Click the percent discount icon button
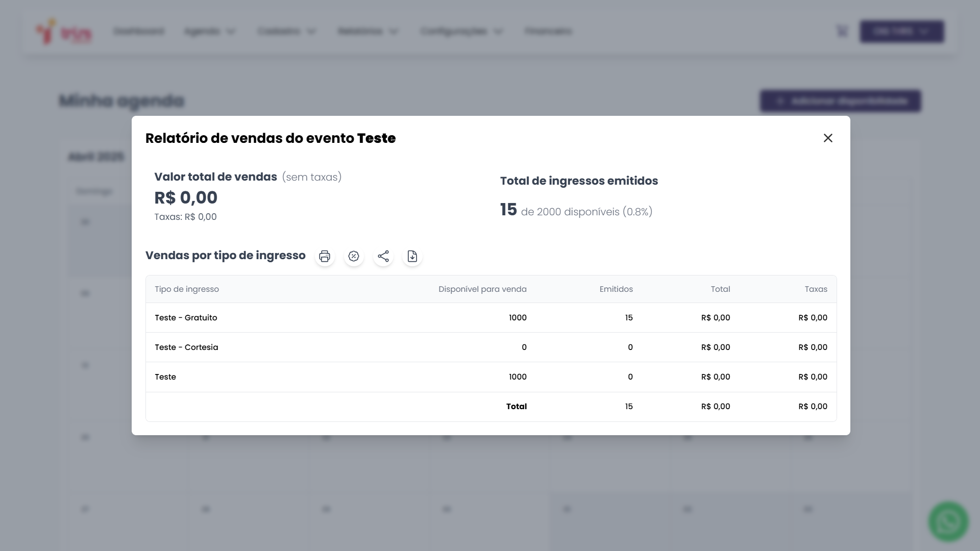The width and height of the screenshot is (980, 551). 354,256
